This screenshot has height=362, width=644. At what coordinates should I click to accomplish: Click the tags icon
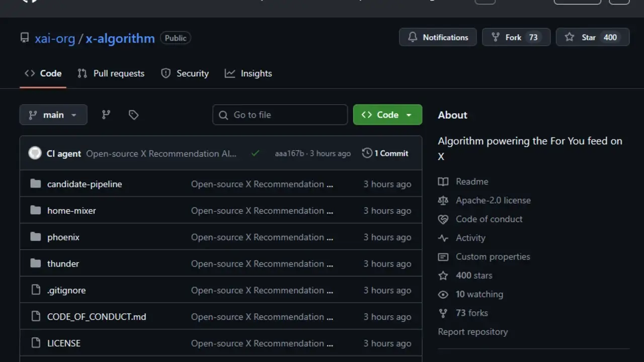point(133,115)
